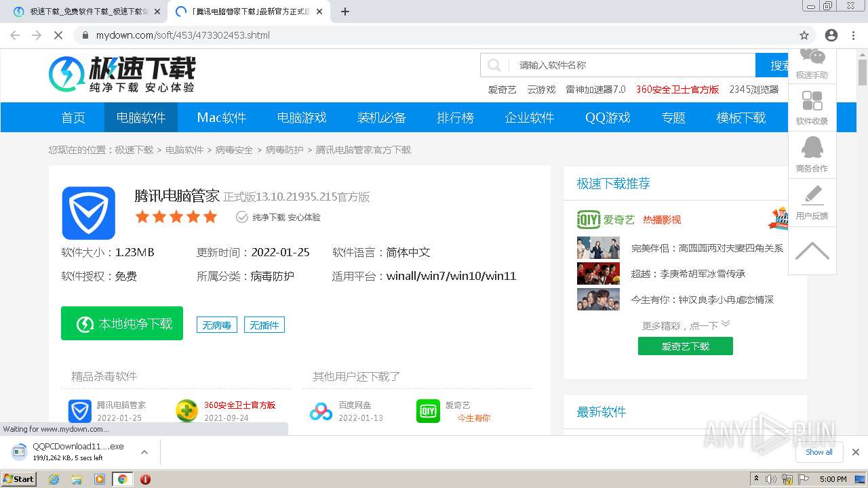Open 病毒防护 breadcrumb link

click(284, 150)
